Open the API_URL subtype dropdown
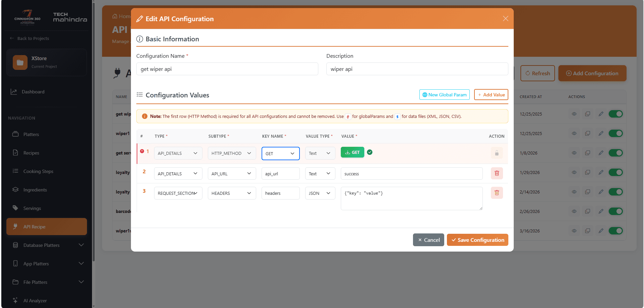Image resolution: width=644 pixels, height=308 pixels. 232,174
